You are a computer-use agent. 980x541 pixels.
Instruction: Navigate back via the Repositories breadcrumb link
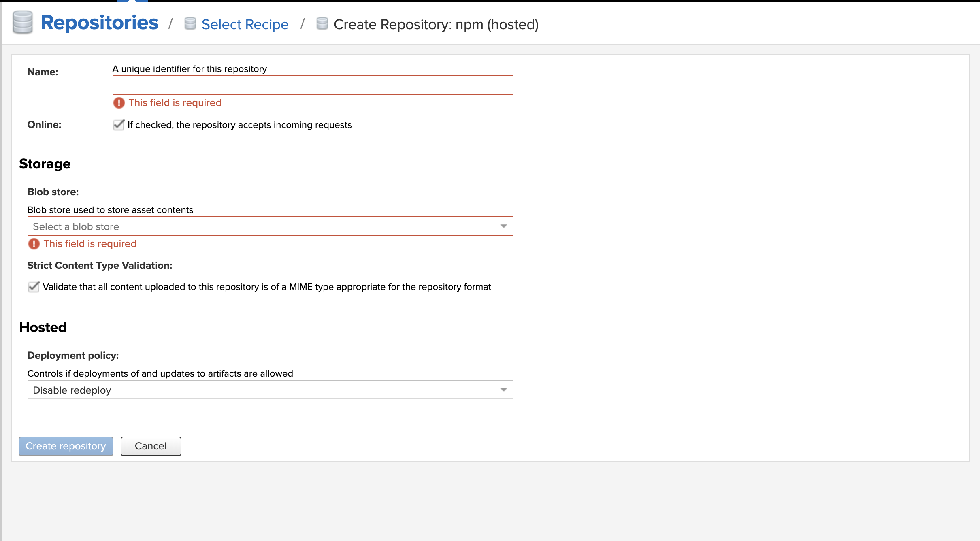[x=99, y=22]
